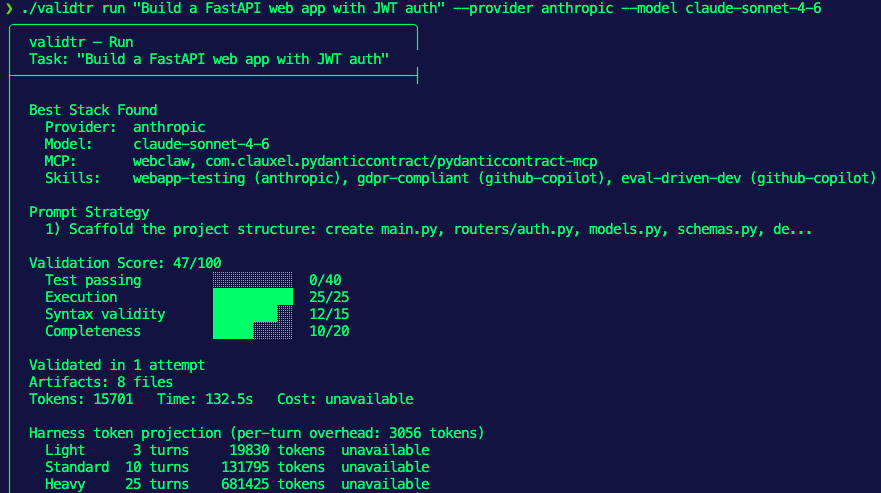
Task: Click '3 turns' in the Light row
Action: tap(161, 450)
